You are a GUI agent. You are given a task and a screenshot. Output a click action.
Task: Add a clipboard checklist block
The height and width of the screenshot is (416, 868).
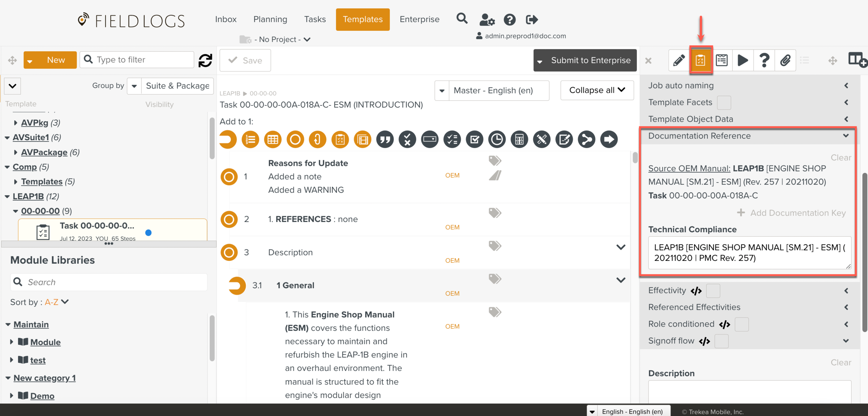click(x=340, y=139)
